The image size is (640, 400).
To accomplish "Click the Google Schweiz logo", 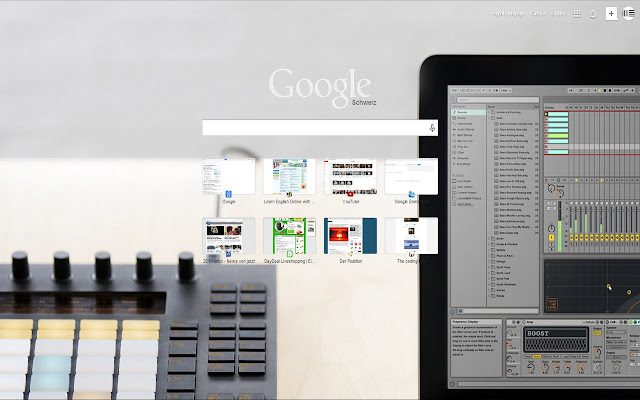I will pyautogui.click(x=322, y=88).
